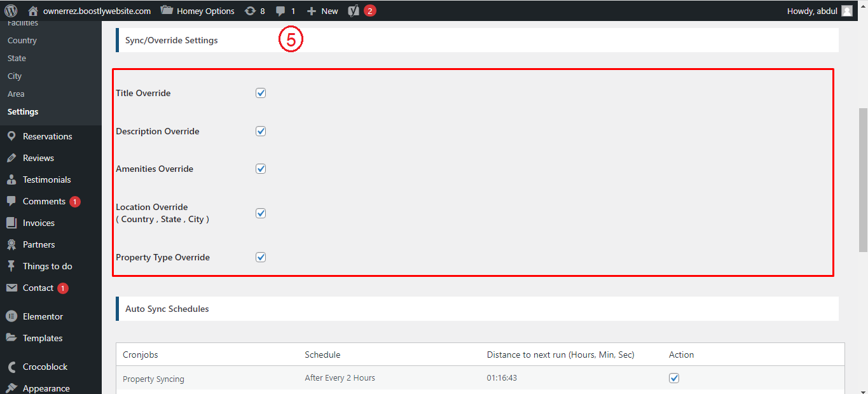Click the Property Syncing cronjob cell
The width and height of the screenshot is (868, 394).
tap(153, 379)
